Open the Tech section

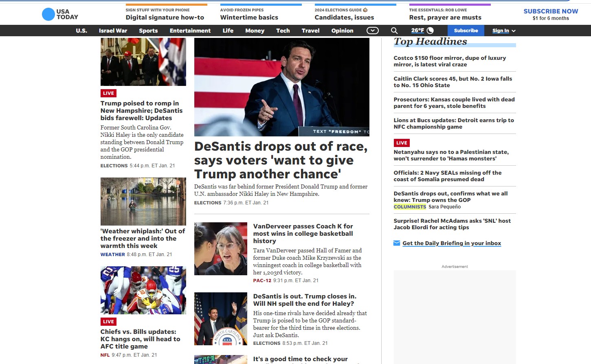tap(283, 31)
